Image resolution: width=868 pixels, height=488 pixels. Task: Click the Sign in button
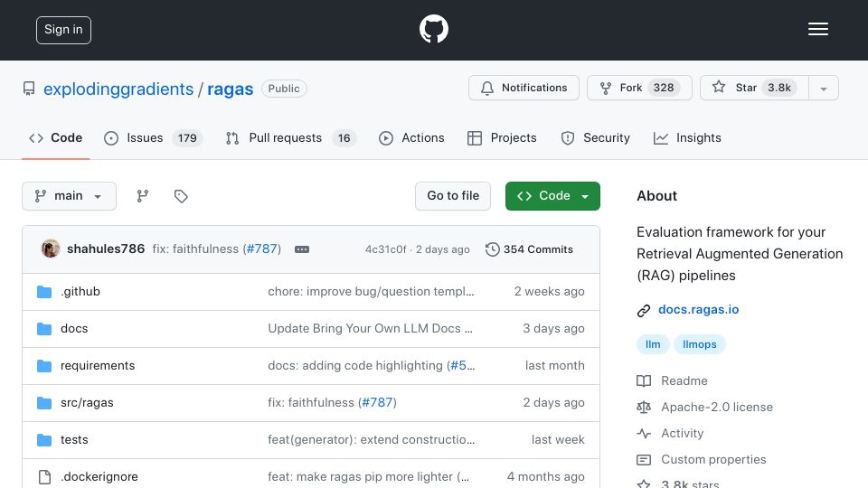click(63, 30)
